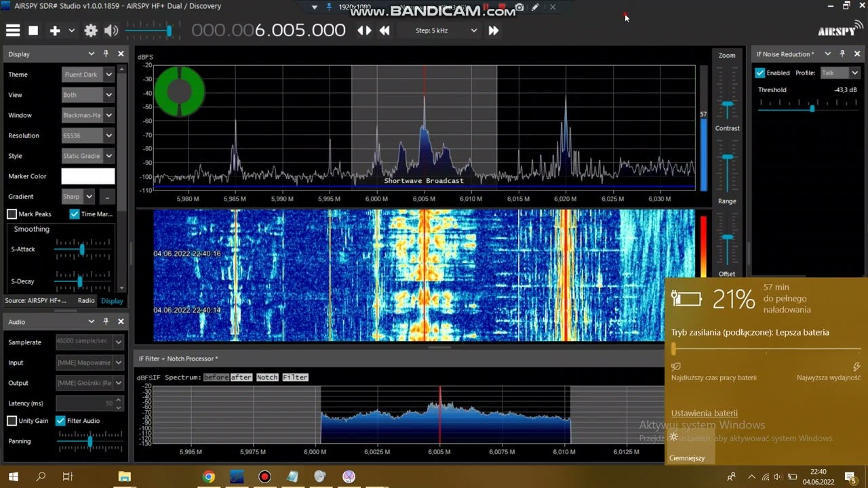Open the View dropdown Both

click(87, 95)
